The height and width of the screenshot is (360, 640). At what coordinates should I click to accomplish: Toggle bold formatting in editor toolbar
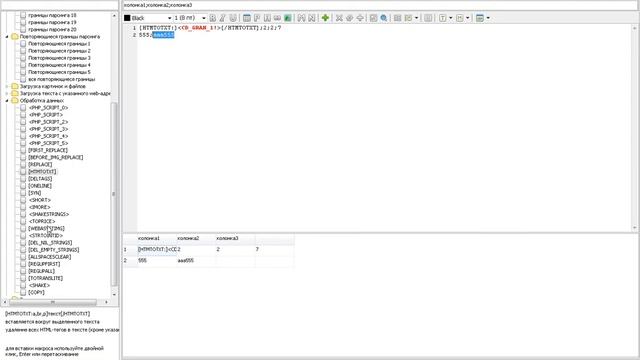pyautogui.click(x=213, y=18)
